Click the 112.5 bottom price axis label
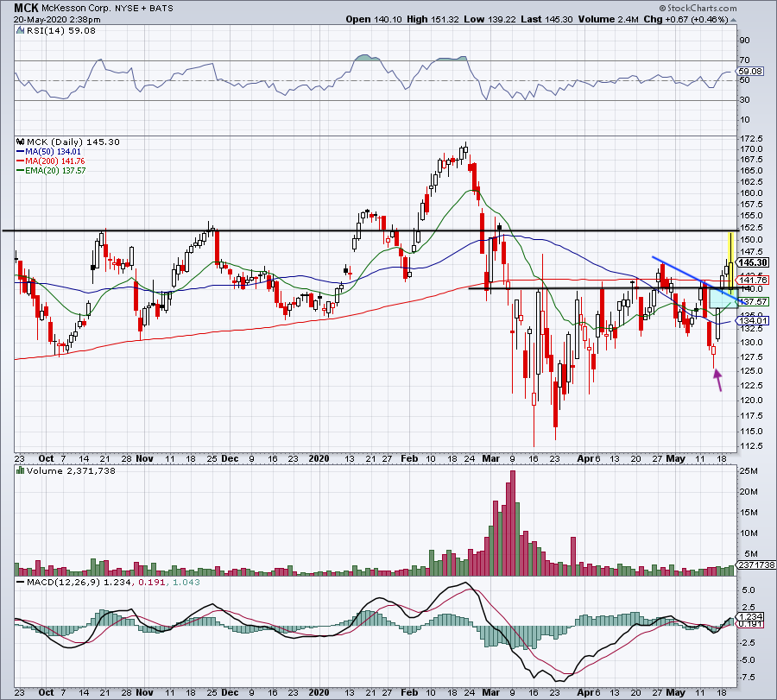Screen dimensions: 777x700 (751, 446)
